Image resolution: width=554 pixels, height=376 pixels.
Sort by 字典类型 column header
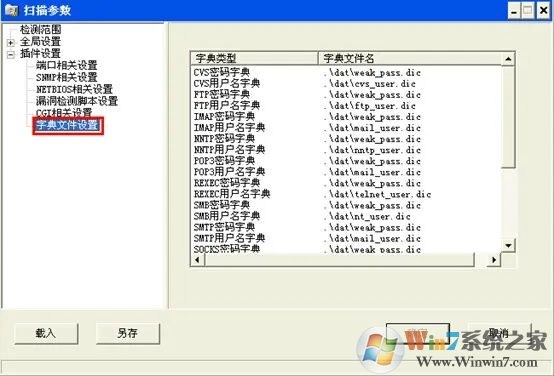(254, 58)
